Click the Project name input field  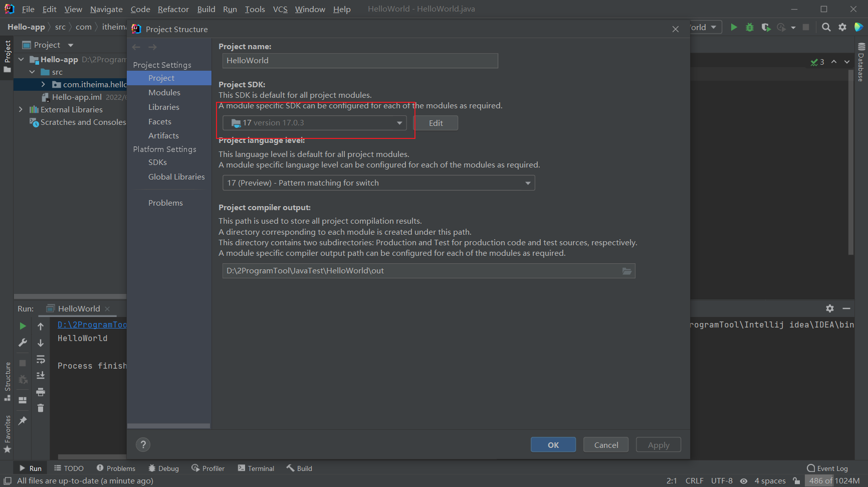point(360,61)
